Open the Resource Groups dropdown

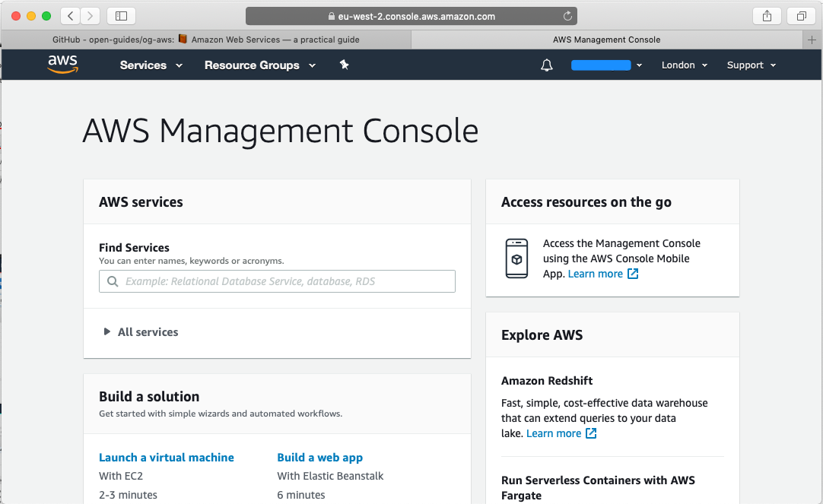click(x=260, y=65)
